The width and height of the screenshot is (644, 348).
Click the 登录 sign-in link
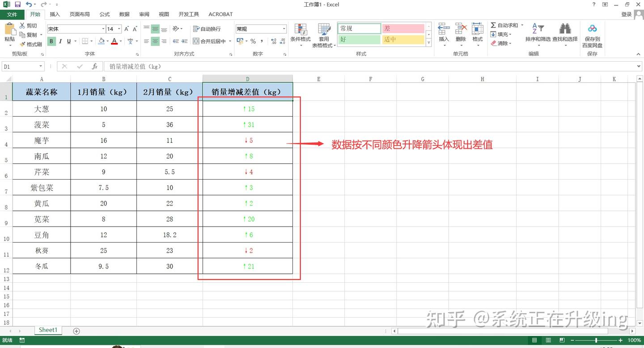[627, 14]
